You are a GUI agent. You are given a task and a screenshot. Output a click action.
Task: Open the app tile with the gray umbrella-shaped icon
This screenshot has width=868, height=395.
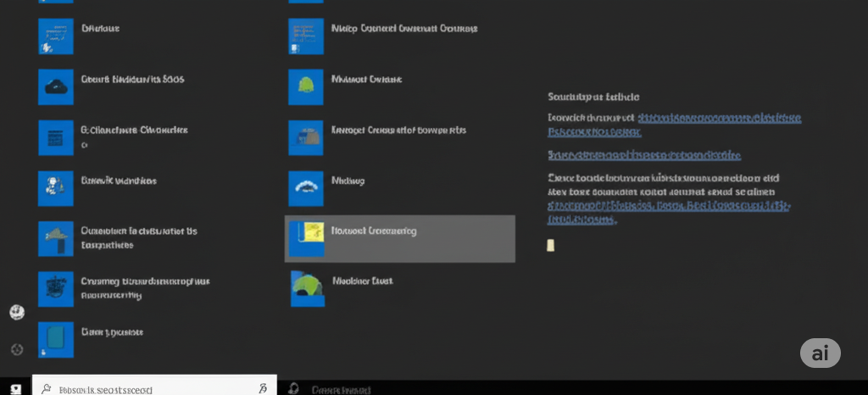(x=55, y=239)
